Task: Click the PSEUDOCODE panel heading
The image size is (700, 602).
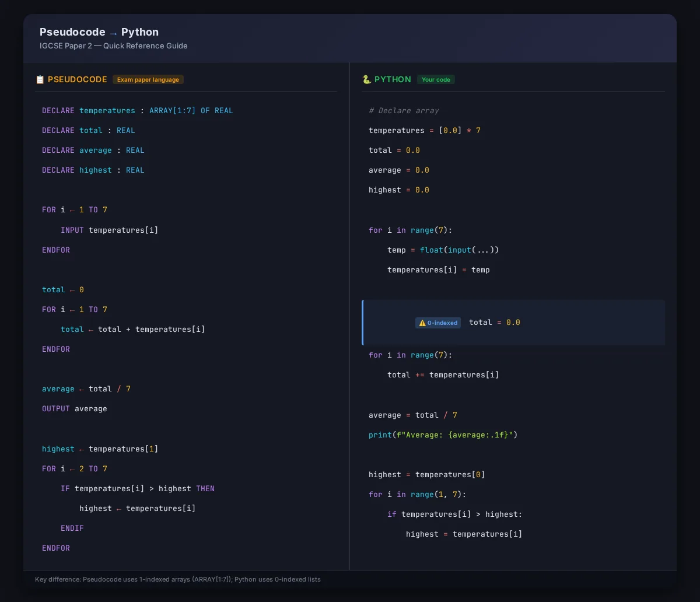Action: point(78,79)
